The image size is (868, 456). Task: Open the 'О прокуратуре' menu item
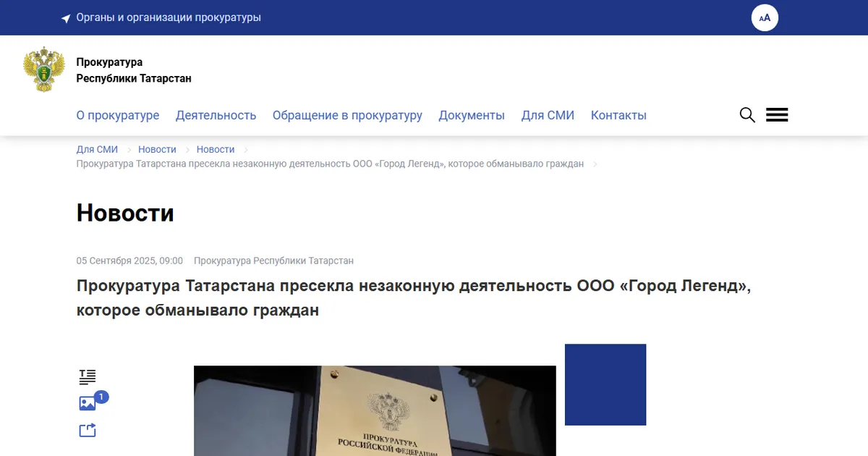118,115
